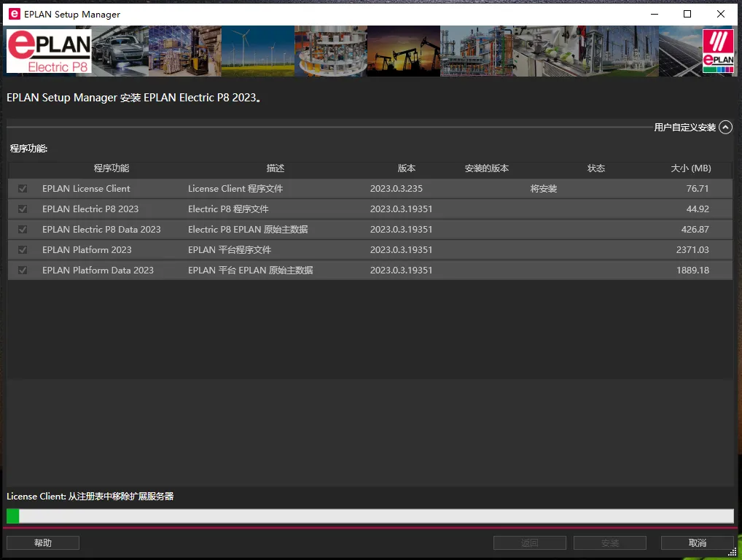Toggle the EPLAN Electric P8 Data 2023 checkbox
This screenshot has height=560, width=742.
click(x=23, y=229)
